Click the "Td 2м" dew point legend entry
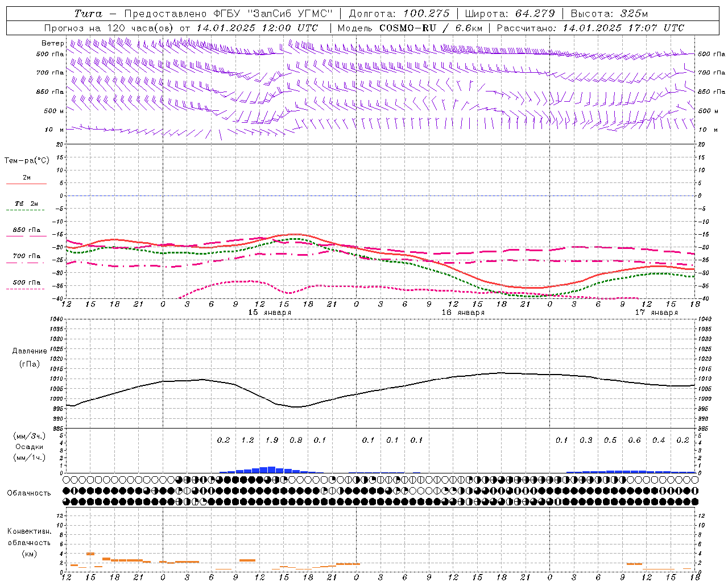 coord(27,203)
